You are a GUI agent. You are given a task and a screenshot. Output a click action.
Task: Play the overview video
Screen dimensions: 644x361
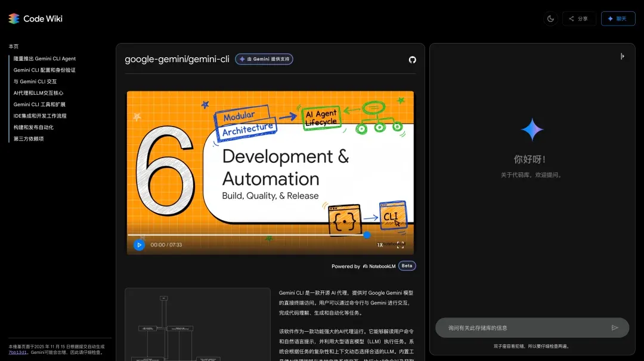139,245
